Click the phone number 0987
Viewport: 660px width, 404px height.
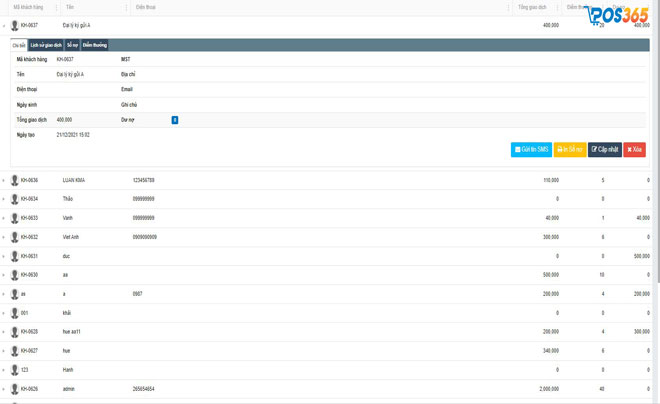(137, 294)
